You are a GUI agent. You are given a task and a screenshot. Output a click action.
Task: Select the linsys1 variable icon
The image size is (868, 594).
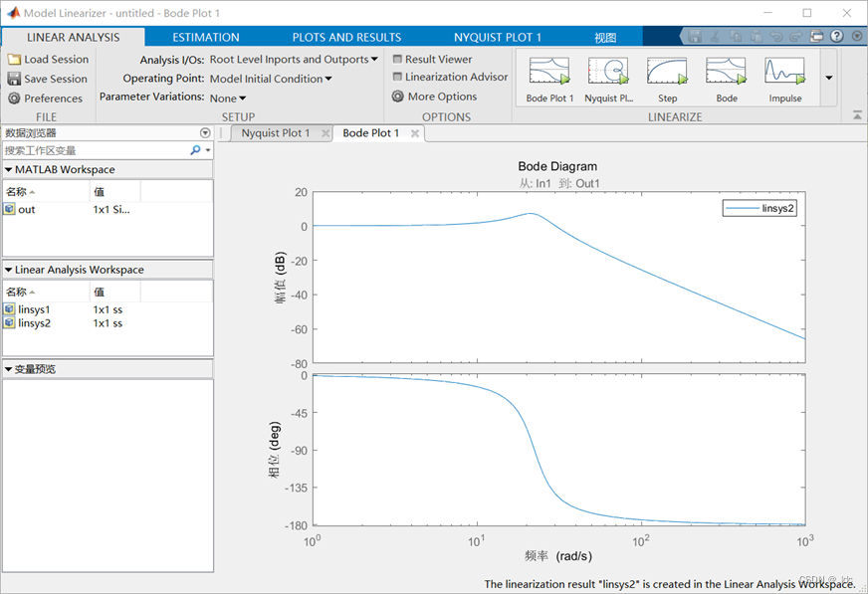[x=9, y=309]
